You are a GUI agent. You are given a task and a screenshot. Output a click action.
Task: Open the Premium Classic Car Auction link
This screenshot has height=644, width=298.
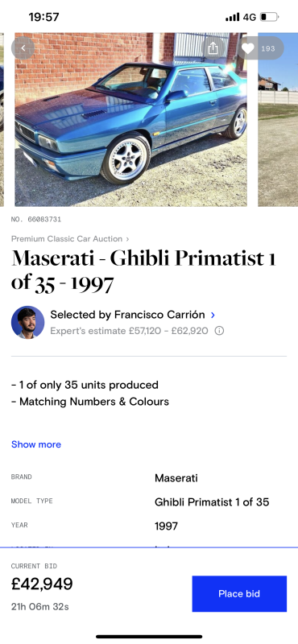click(x=70, y=238)
